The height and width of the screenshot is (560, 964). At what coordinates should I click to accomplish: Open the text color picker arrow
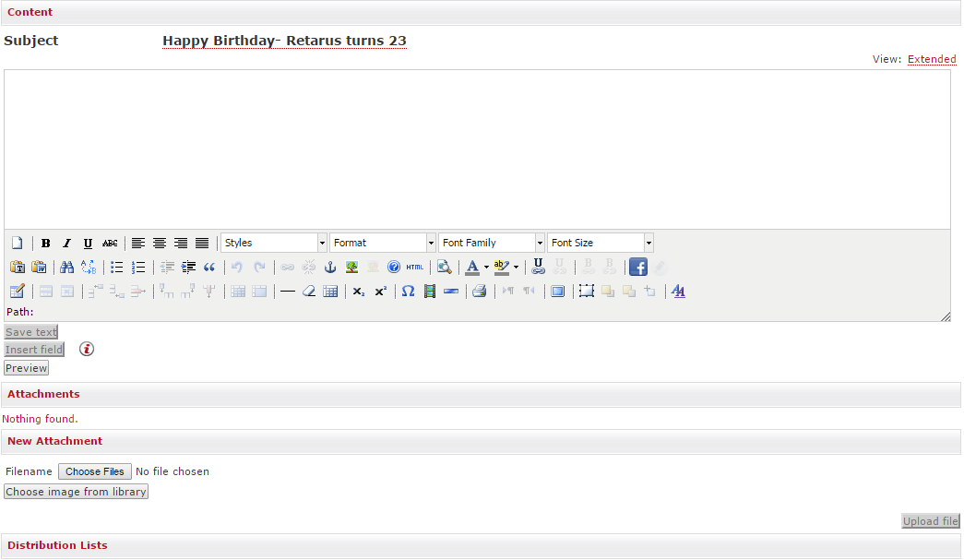pyautogui.click(x=486, y=268)
